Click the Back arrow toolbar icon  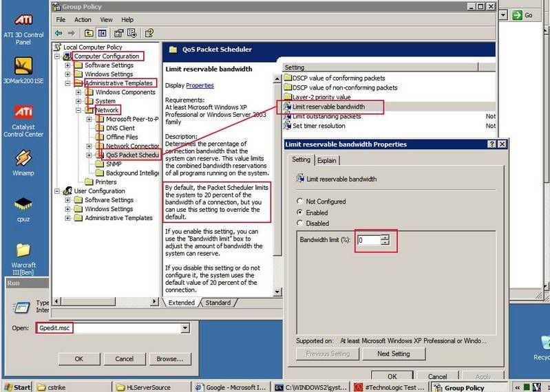coord(59,33)
